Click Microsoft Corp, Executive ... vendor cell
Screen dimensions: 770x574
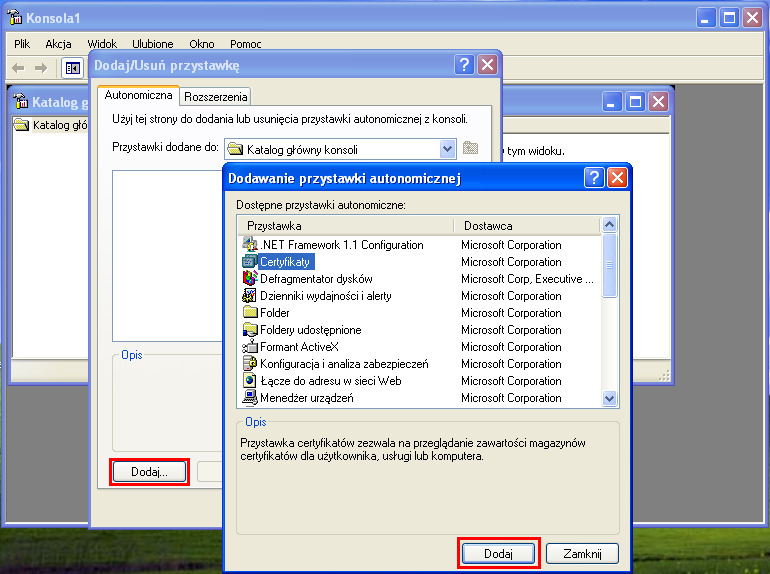[527, 279]
